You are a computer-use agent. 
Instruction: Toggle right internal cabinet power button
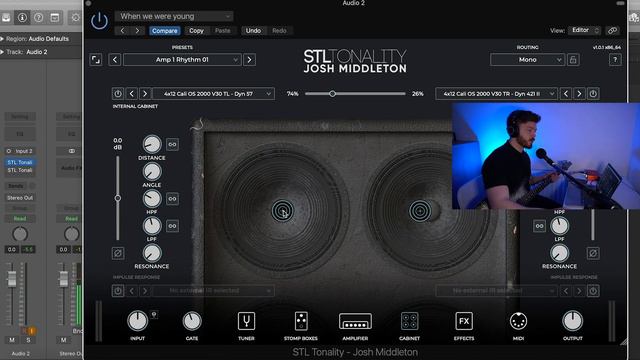[593, 94]
